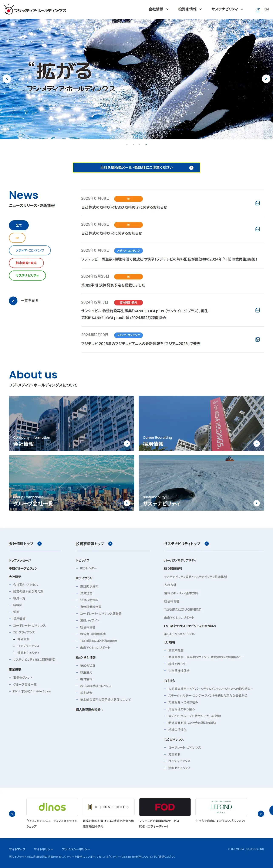Image resolution: width=273 pixels, height=868 pixels.
Task: Expand サステナビリティ header menu
Action: 227,9
